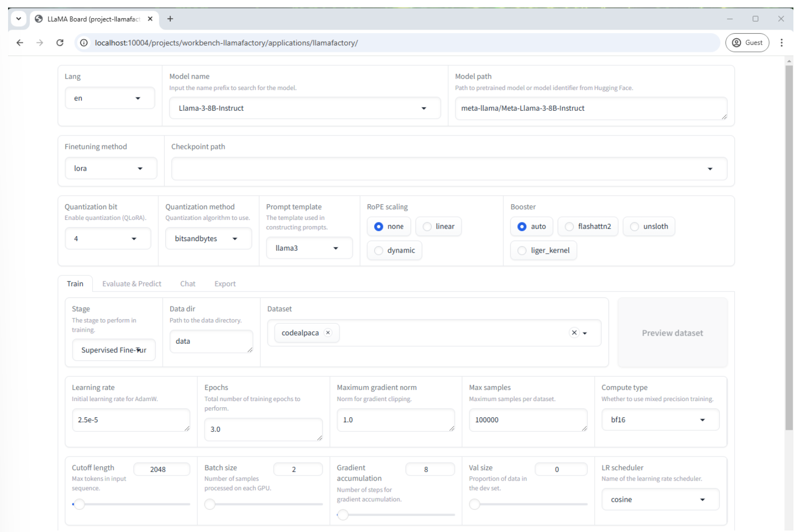The image size is (806, 532).
Task: Open a new browser tab with plus icon
Action: [170, 19]
